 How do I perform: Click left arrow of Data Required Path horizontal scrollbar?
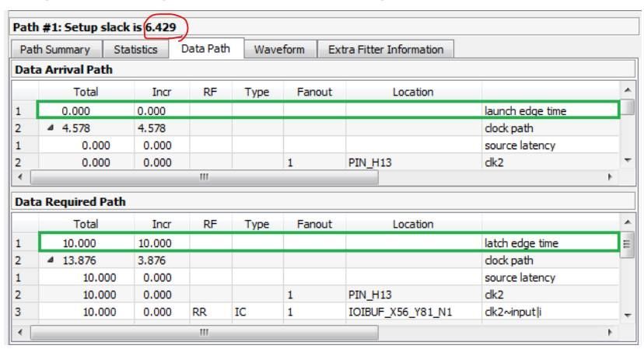(x=20, y=332)
